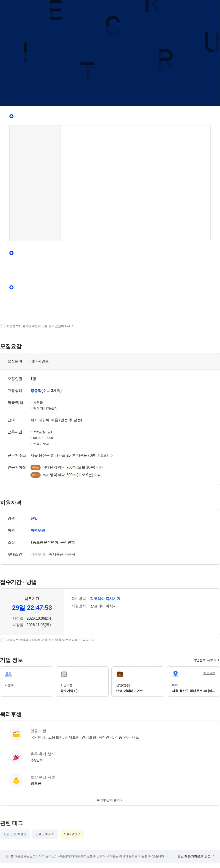This screenshot has width=220, height=868.
Task: Click the dark blue recruit banner image
Action: click(x=110, y=53)
